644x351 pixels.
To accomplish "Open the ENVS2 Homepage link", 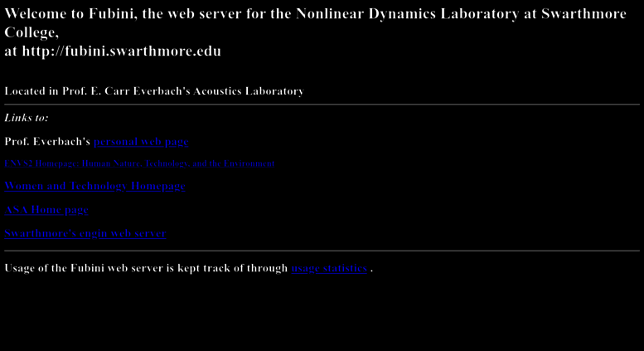I will (139, 163).
